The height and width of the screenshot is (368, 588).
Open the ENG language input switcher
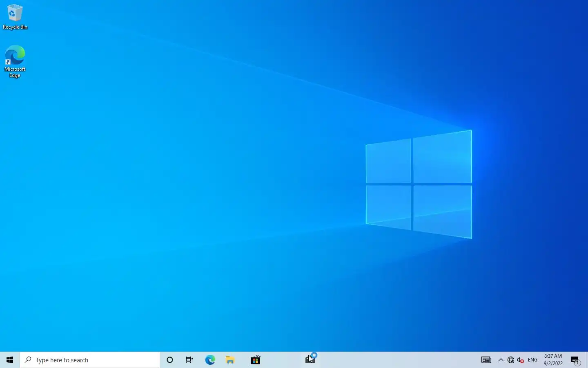[x=532, y=360]
